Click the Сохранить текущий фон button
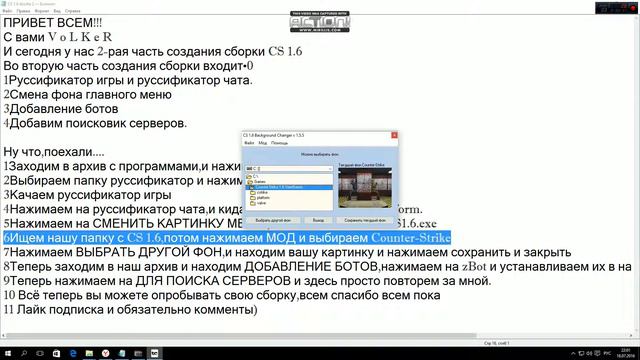This screenshot has width=640, height=360. click(364, 220)
